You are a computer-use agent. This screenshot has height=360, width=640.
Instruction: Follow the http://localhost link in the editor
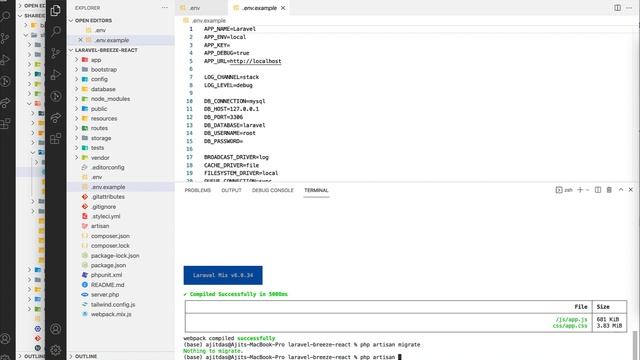256,61
